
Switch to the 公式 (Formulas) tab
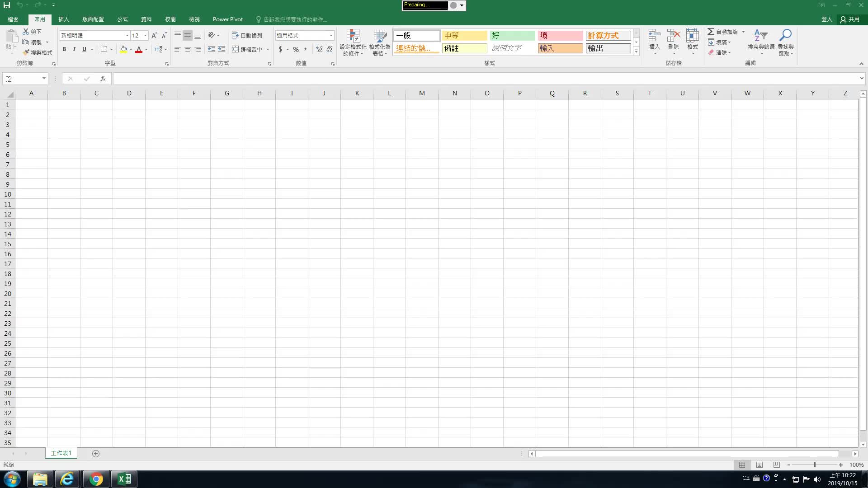coord(123,19)
